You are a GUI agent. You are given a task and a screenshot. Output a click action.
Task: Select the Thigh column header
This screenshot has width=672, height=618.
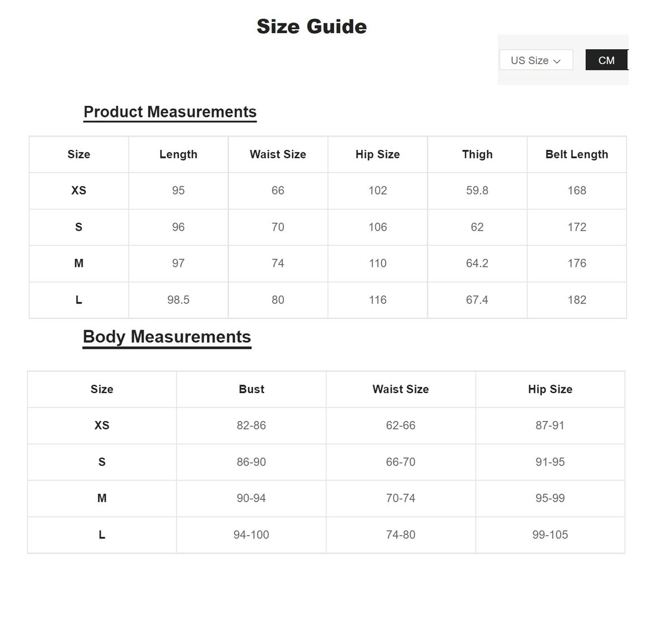point(477,154)
